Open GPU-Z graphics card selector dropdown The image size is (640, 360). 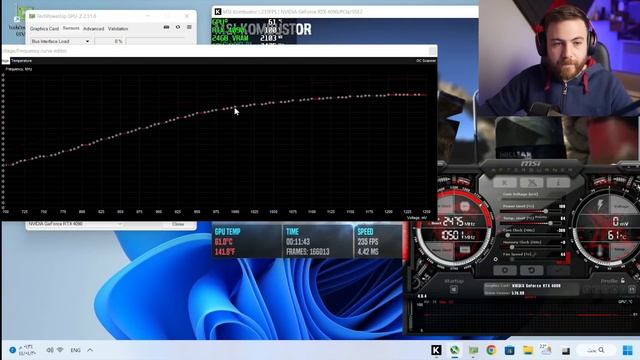[75, 224]
